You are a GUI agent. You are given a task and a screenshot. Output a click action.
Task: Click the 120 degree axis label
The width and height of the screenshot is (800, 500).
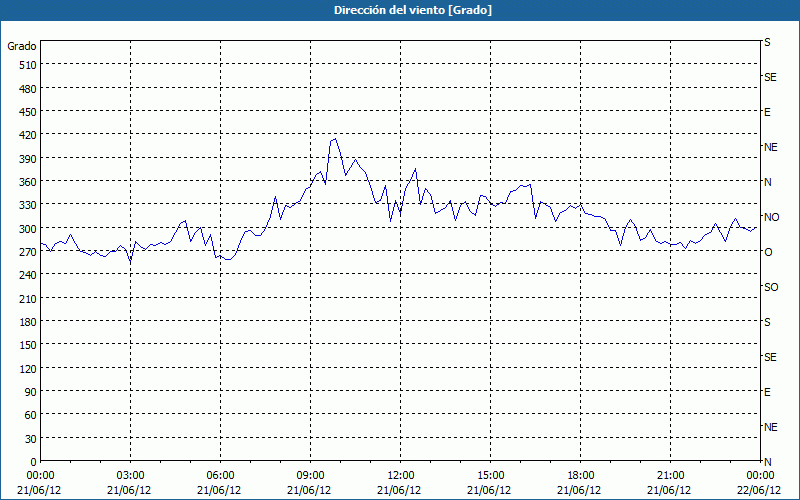[28, 369]
